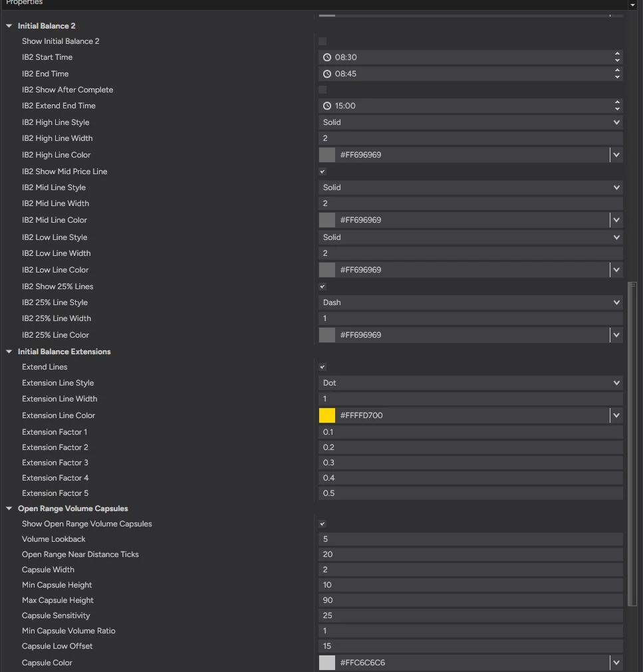The width and height of the screenshot is (643, 672).
Task: Click the IB2 Low Line Color swatch
Action: [x=327, y=270]
